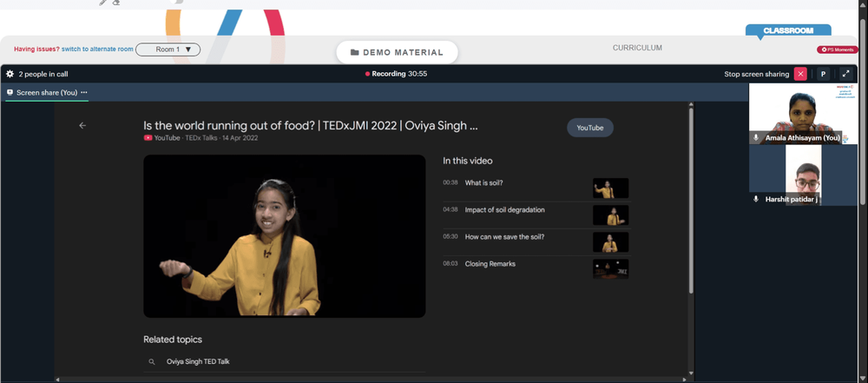This screenshot has width=868, height=383.
Task: Open the call settings gear icon
Action: 10,74
